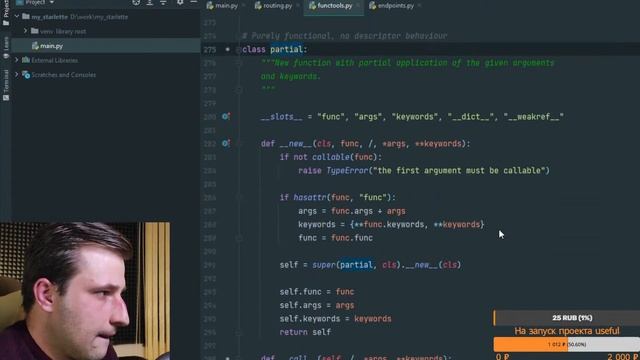Click 'hasattr' in the if statement
Screen dimensions: 640x360
(310, 198)
